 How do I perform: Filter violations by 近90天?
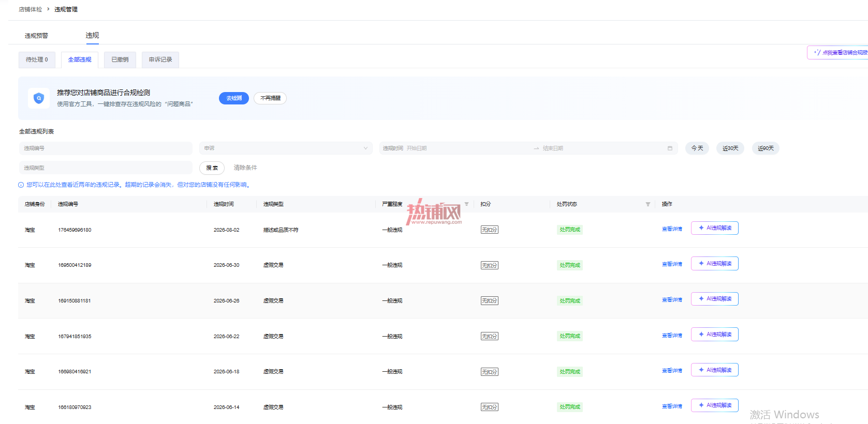pyautogui.click(x=766, y=148)
